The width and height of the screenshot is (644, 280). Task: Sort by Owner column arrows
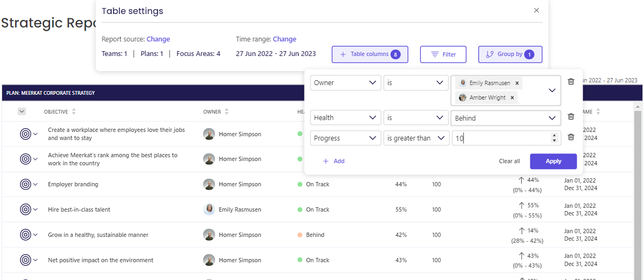pos(226,111)
